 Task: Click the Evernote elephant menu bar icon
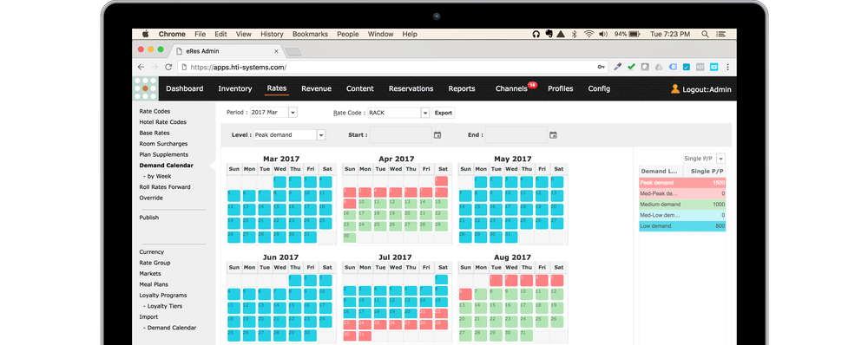click(x=549, y=35)
